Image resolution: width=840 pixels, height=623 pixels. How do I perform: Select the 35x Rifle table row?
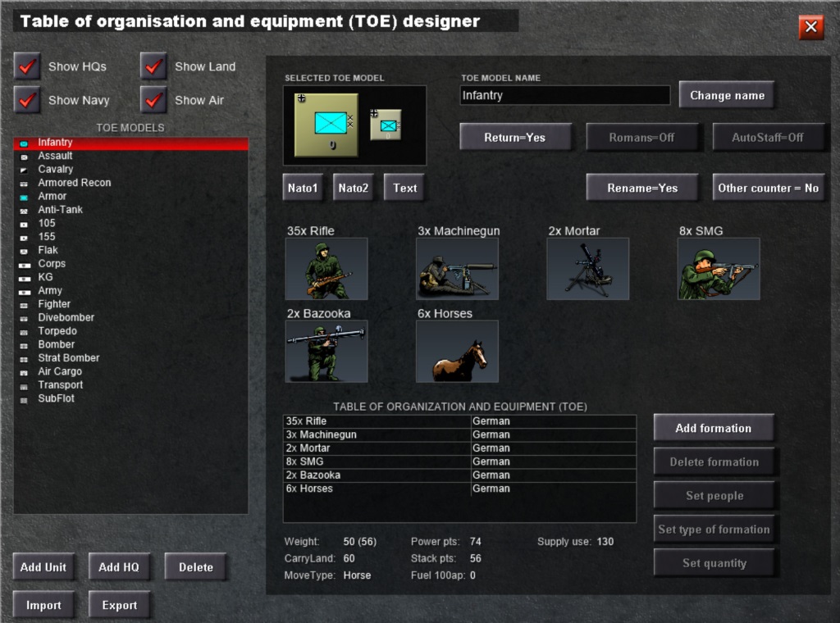coord(459,421)
